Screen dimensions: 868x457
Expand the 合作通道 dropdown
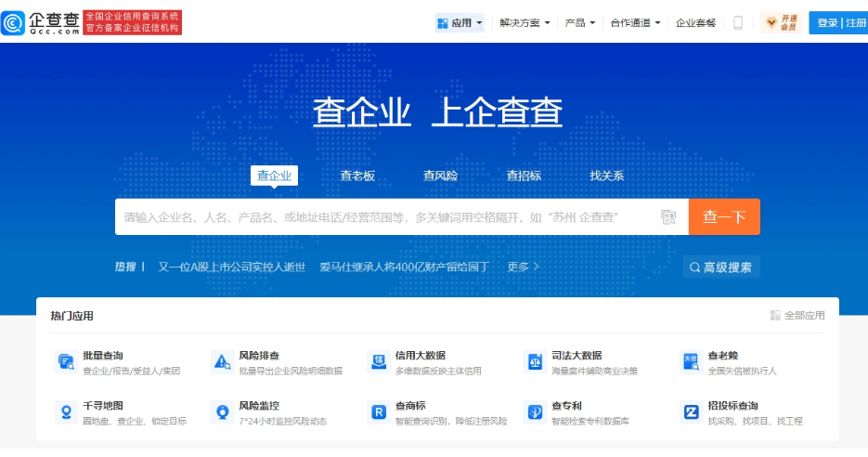click(635, 22)
